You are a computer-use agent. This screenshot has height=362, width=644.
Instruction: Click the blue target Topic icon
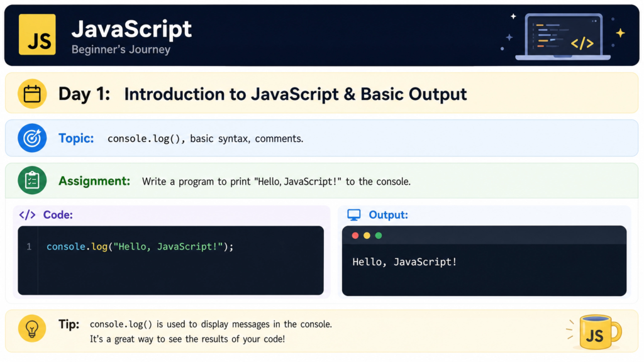[32, 138]
